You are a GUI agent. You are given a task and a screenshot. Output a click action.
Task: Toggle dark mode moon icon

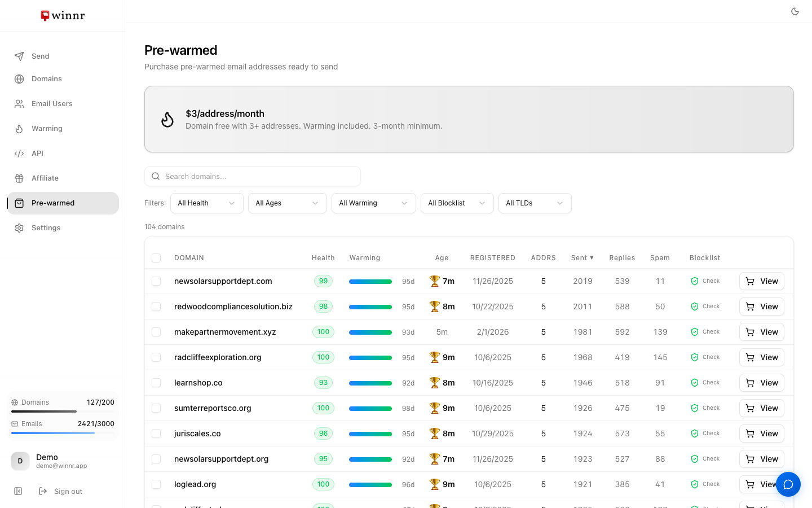[795, 11]
